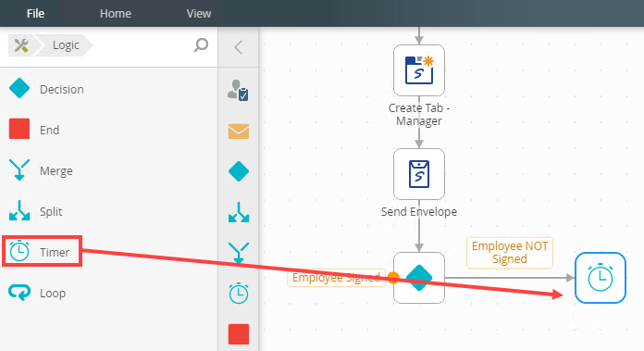The height and width of the screenshot is (351, 644).
Task: Select the Timer clock icon in Logic list
Action: pyautogui.click(x=19, y=251)
